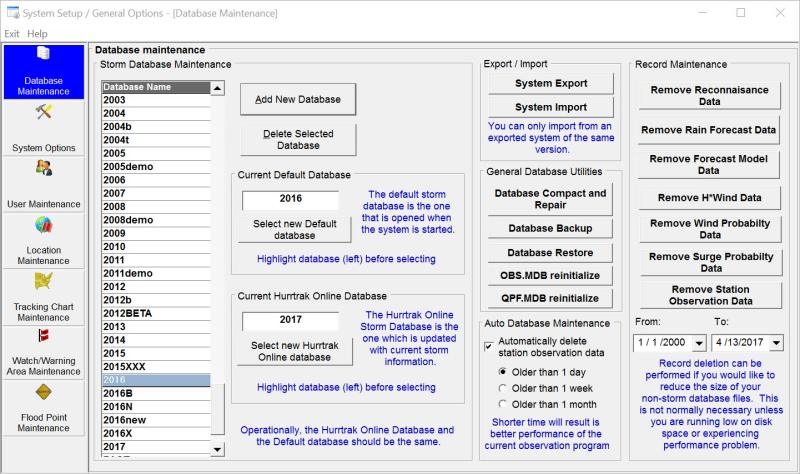The image size is (800, 474).
Task: Open Location Maintenance globe icon
Action: coord(43,225)
